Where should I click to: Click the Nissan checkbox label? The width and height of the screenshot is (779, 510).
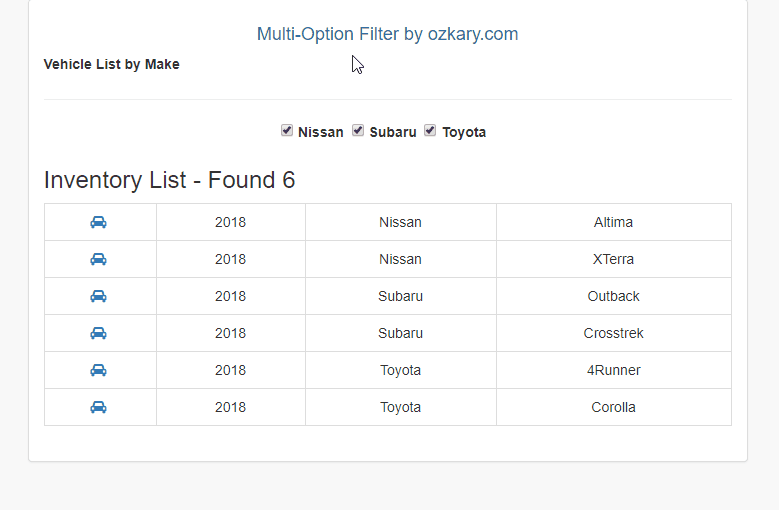pos(320,132)
